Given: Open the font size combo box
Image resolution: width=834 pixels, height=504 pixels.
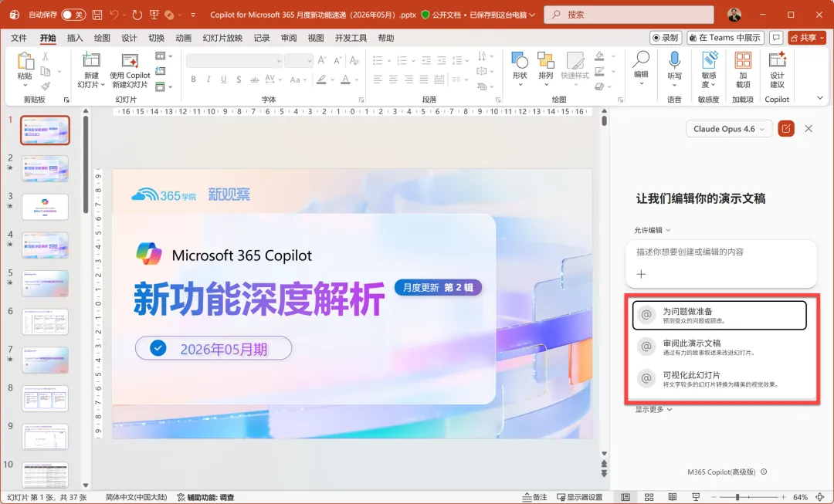Looking at the screenshot, I should tap(298, 61).
